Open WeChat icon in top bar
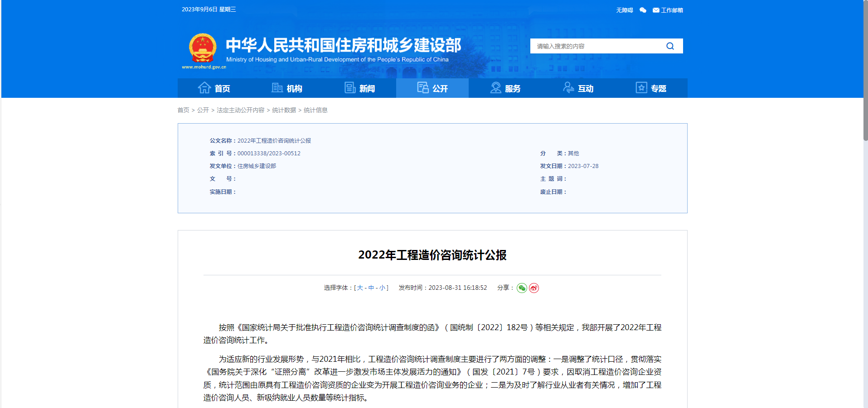The width and height of the screenshot is (868, 408). click(x=643, y=10)
